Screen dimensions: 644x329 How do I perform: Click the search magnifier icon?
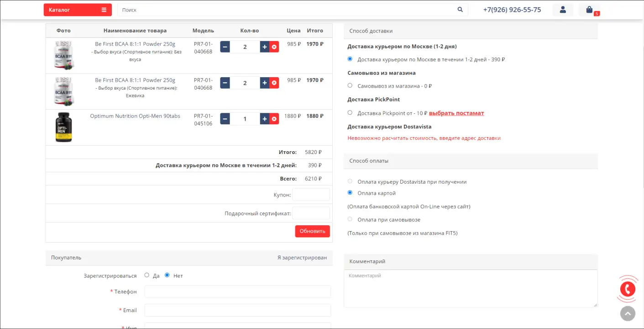click(460, 10)
